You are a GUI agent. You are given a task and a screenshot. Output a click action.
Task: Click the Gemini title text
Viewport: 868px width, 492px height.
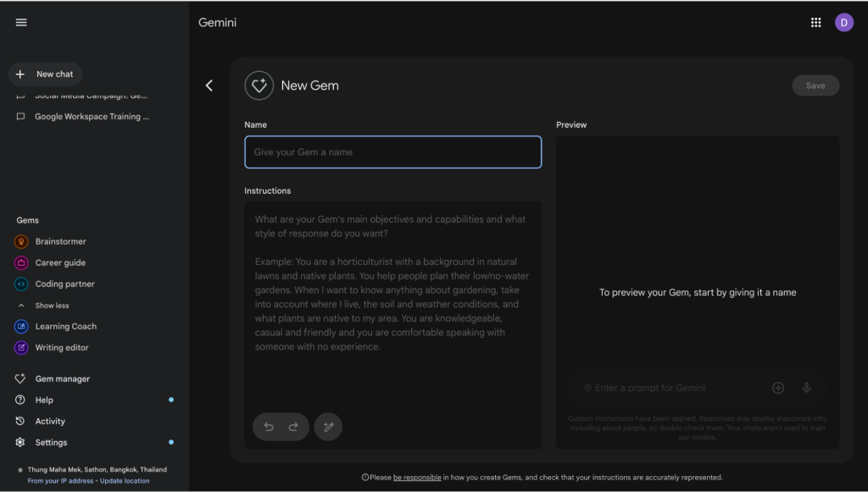(x=218, y=23)
